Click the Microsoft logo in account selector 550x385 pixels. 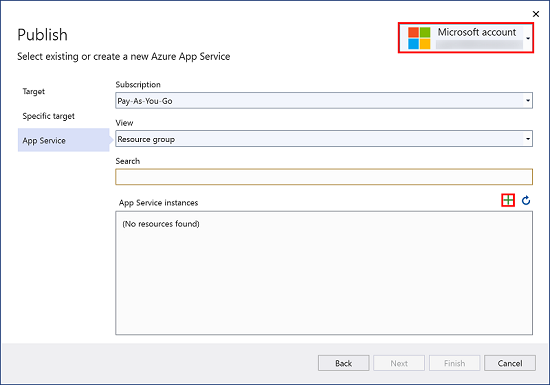tap(419, 38)
